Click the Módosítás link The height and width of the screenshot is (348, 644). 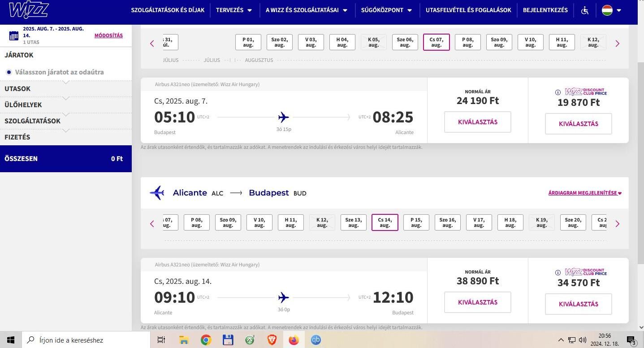[x=108, y=35]
